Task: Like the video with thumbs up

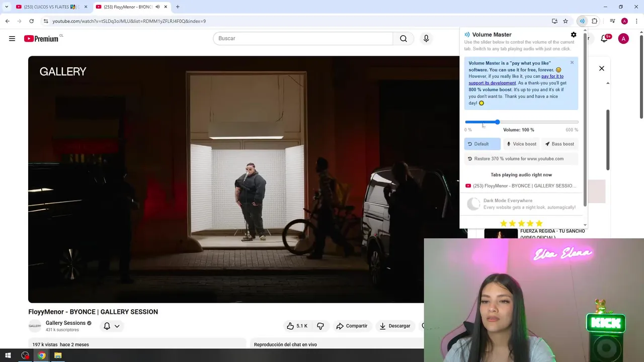Action: tap(297, 326)
